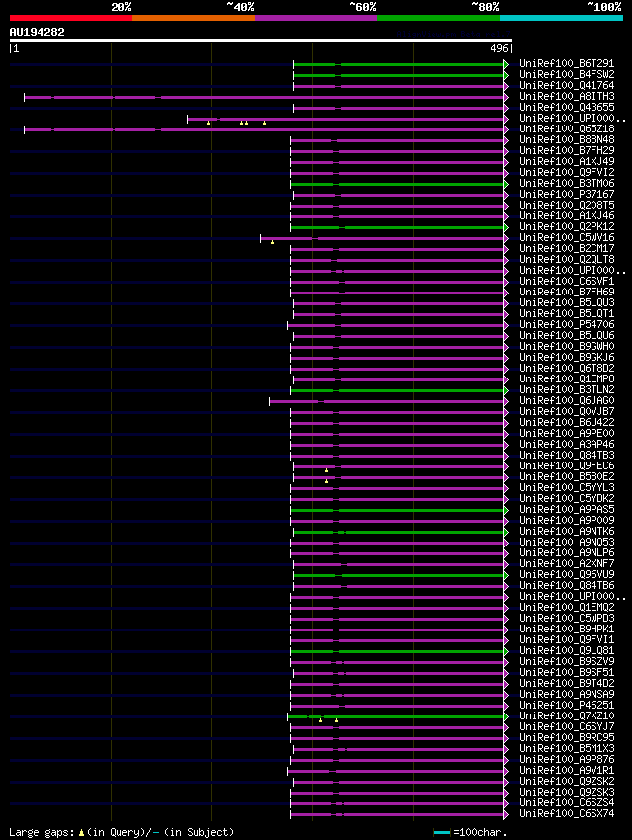Click the green ~80% color legend segment
The width and height of the screenshot is (632, 840).
[x=438, y=18]
